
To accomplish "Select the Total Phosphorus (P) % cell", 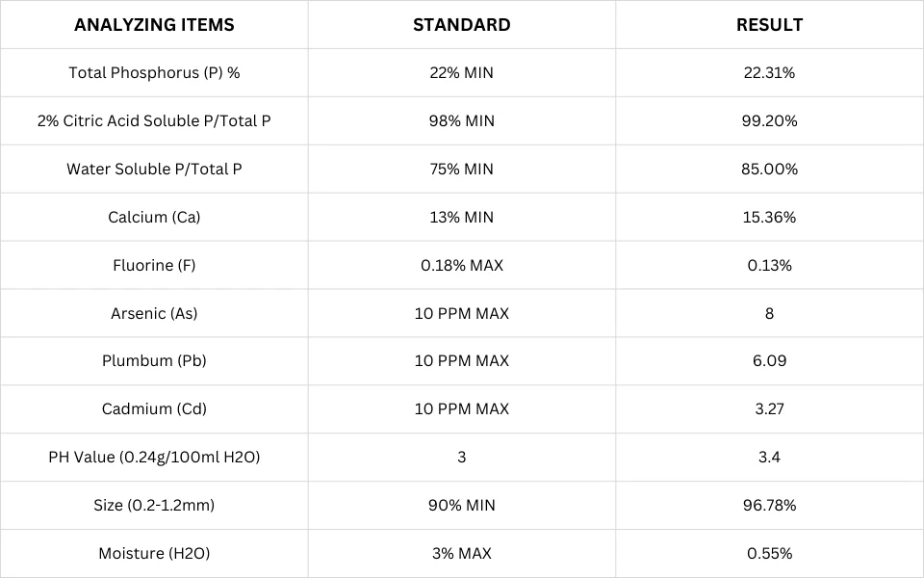I will [x=154, y=72].
